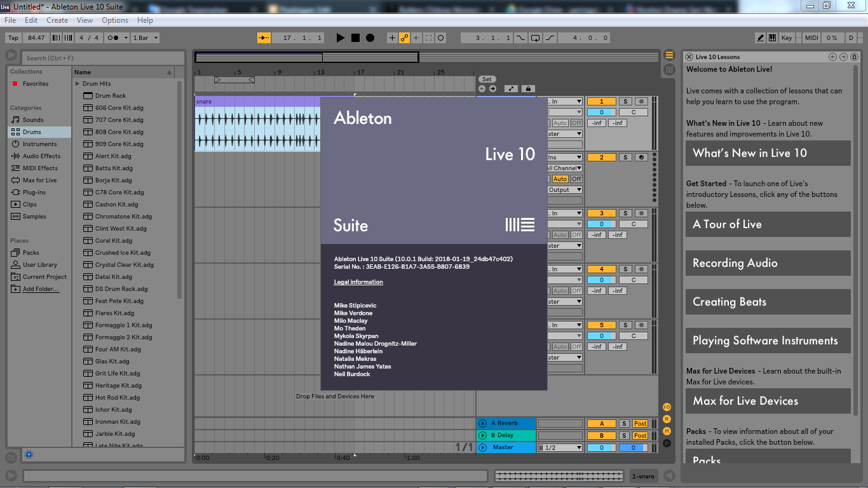
Task: Arm the Arrangement Record button
Action: (x=370, y=38)
